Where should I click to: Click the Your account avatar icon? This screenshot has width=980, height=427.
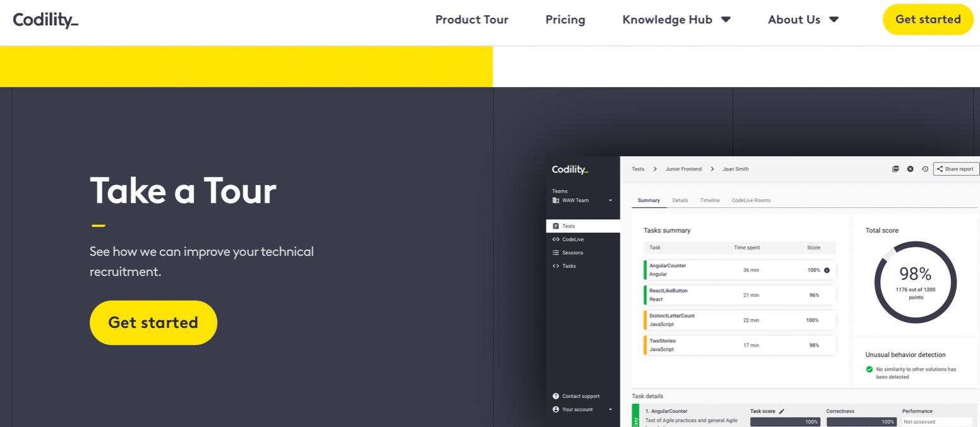556,409
